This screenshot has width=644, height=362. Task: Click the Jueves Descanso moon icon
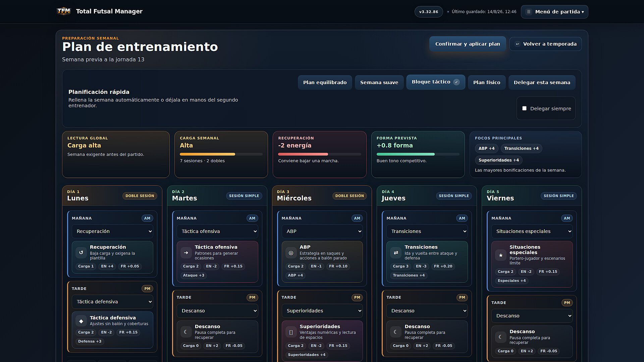[x=396, y=332]
